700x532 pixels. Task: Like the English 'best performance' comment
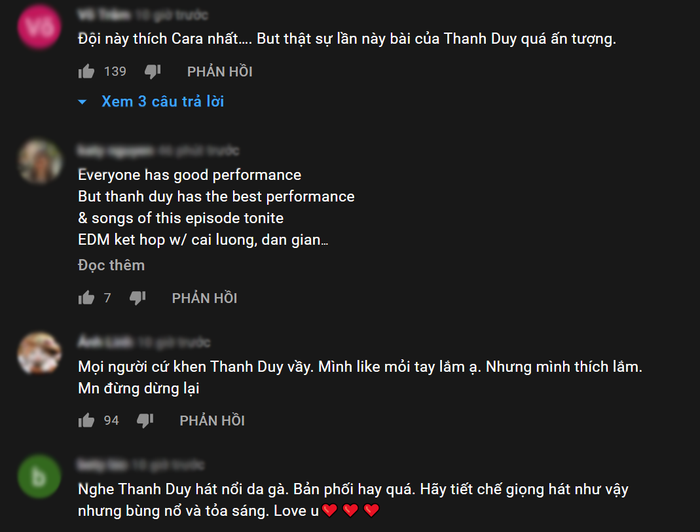(x=86, y=298)
